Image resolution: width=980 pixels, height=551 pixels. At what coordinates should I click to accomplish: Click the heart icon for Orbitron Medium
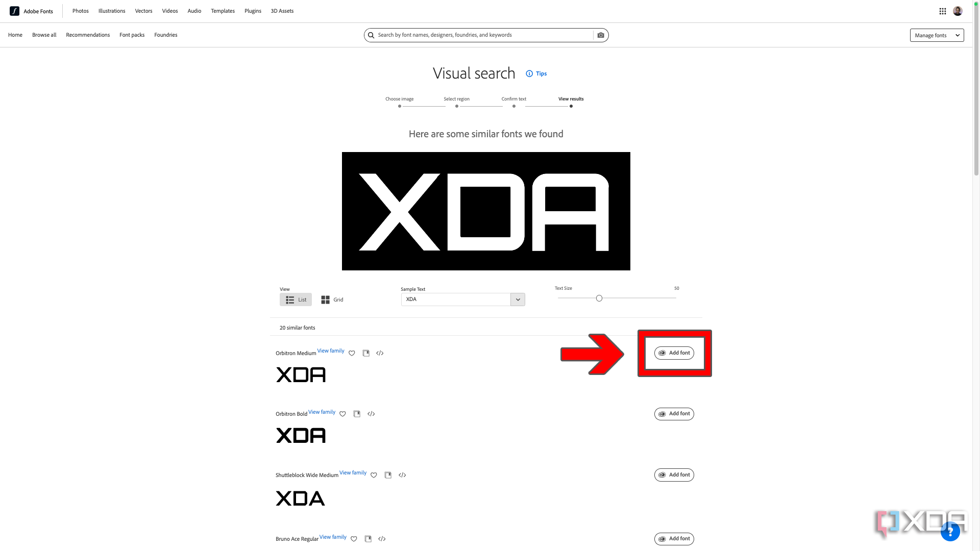(352, 353)
